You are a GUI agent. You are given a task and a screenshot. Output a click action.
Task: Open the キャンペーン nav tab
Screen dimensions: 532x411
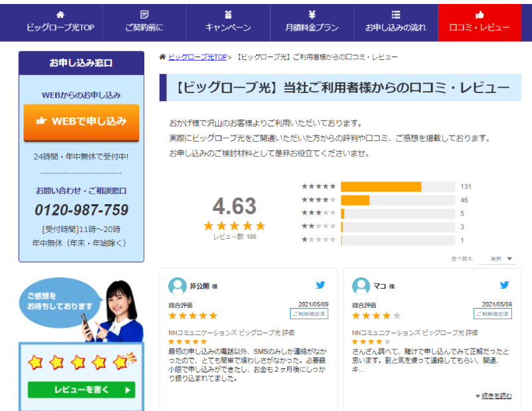pyautogui.click(x=228, y=23)
